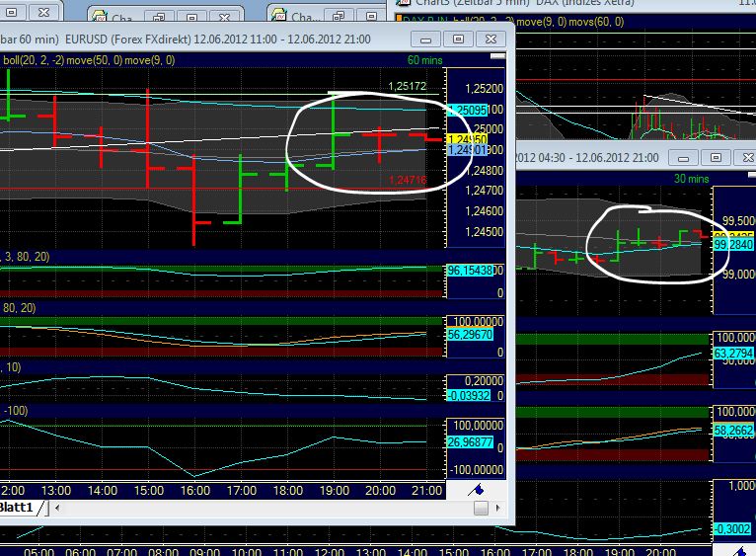Click the 1,25200 price scale label

pyautogui.click(x=484, y=89)
